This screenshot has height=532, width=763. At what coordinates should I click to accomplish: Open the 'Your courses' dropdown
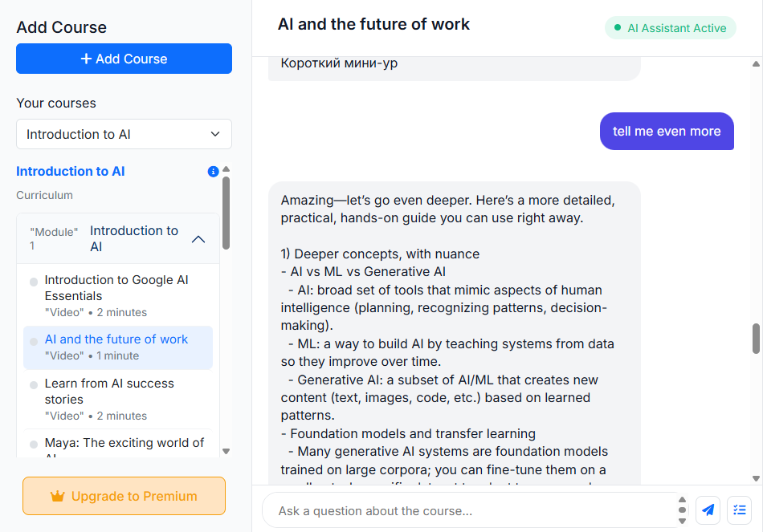point(124,134)
